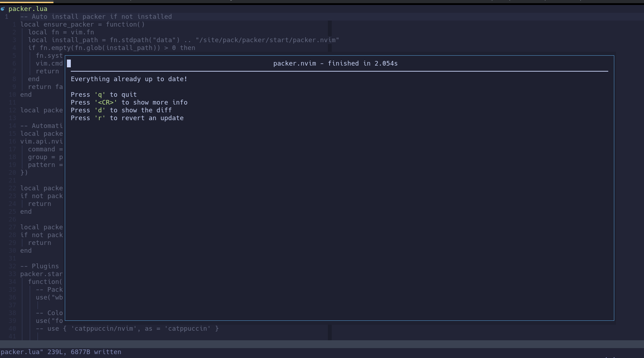
Task: Click the finished in 2.054s timer text
Action: (363, 63)
